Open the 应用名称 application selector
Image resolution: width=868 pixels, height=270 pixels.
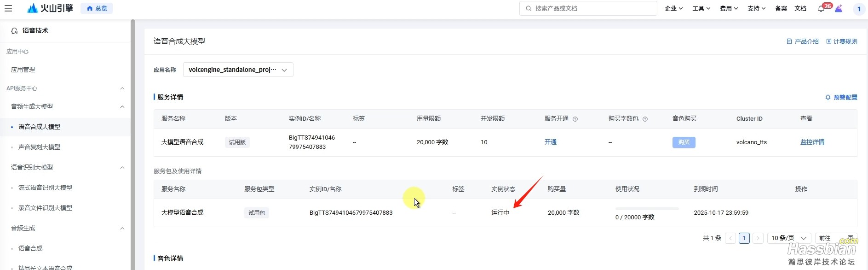tap(238, 70)
